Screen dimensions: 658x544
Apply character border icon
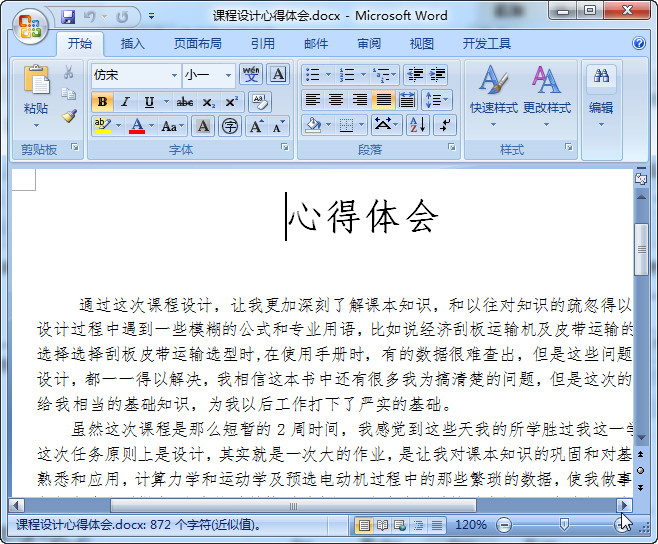(x=278, y=75)
